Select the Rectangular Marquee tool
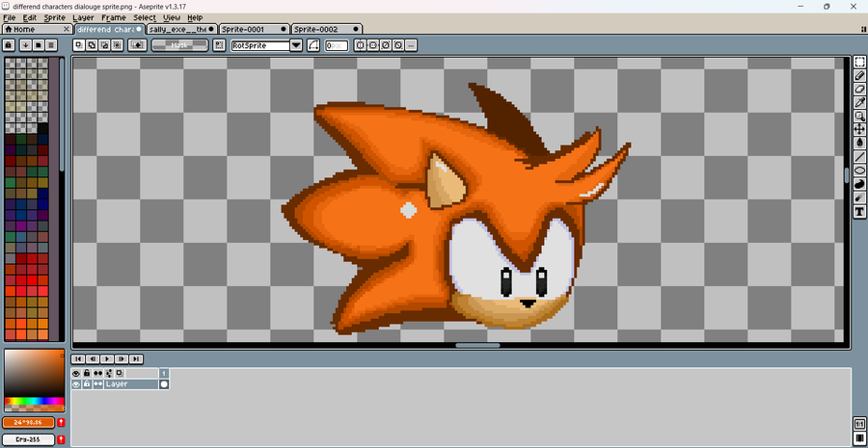This screenshot has height=448, width=868. tap(859, 62)
